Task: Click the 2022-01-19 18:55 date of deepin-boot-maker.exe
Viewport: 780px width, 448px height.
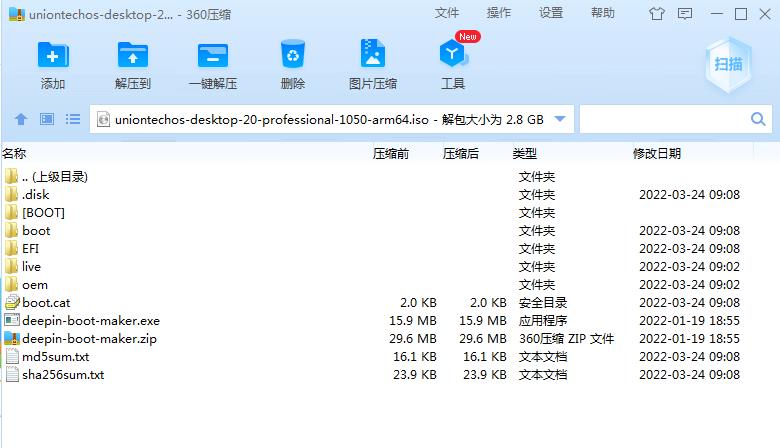Action: (689, 321)
